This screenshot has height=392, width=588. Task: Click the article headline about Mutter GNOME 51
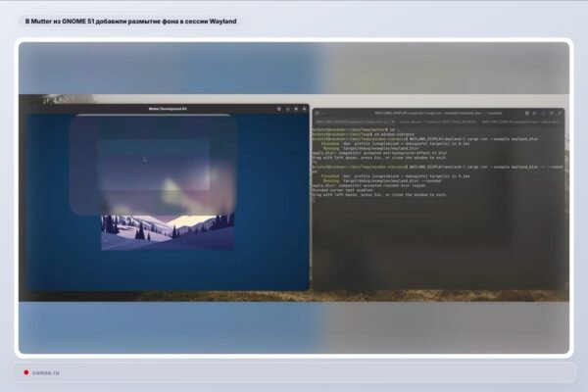[x=131, y=22]
